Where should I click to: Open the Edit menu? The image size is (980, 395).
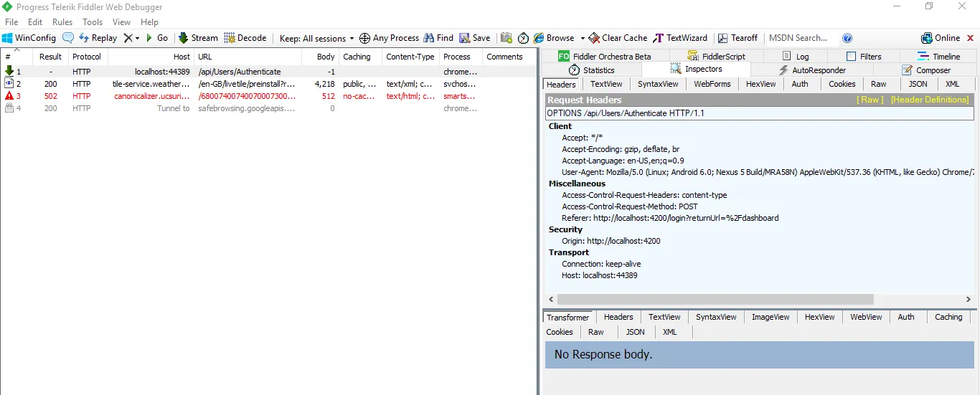(x=35, y=22)
